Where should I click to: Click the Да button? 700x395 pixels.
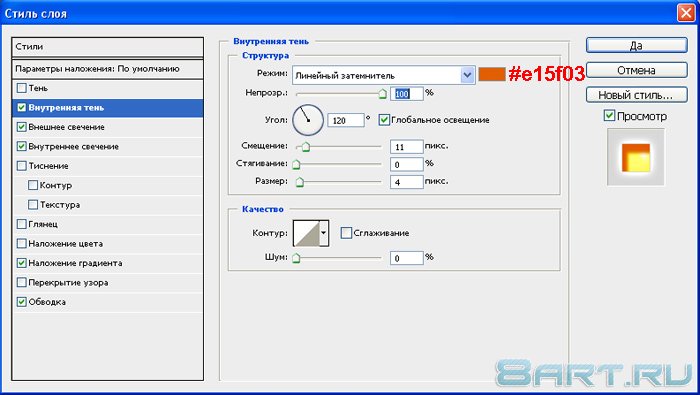(637, 46)
